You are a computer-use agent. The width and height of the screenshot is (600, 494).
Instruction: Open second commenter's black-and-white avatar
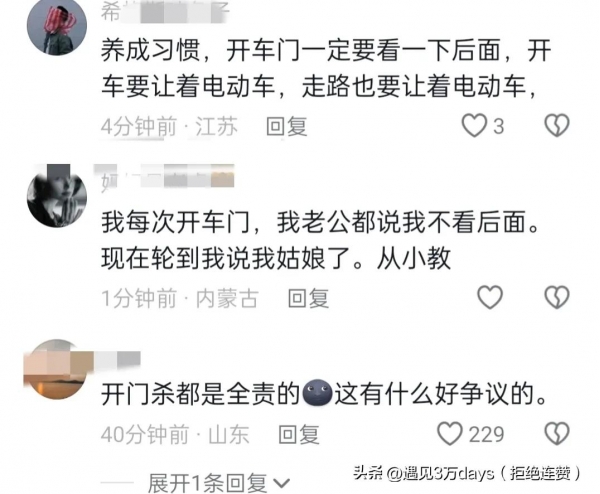tap(57, 197)
